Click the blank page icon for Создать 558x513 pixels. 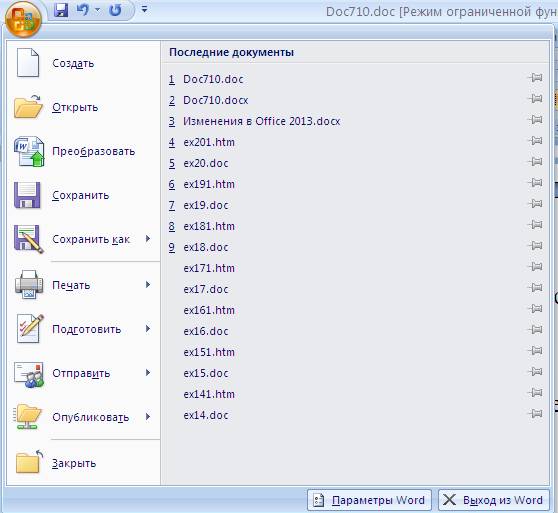pos(28,63)
